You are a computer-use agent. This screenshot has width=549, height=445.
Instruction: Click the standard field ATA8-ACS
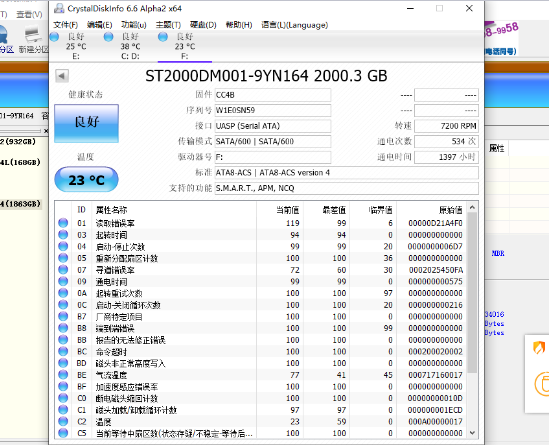[347, 173]
